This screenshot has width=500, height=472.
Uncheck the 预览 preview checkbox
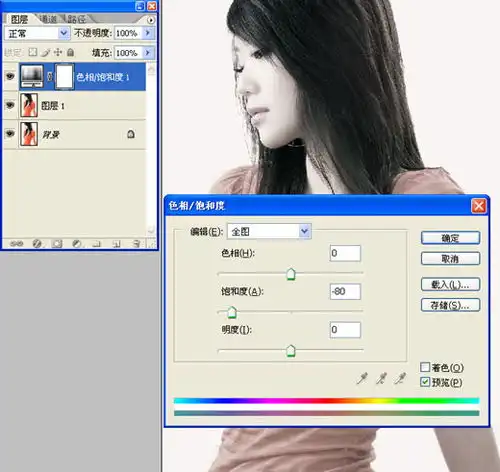(425, 382)
